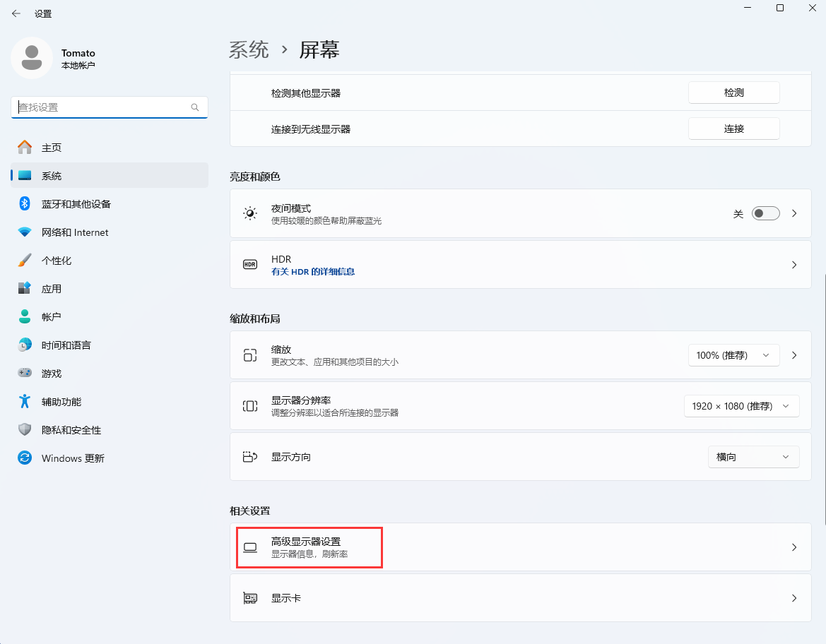
Task: Select 个性化 paintbrush icon
Action: [x=25, y=260]
